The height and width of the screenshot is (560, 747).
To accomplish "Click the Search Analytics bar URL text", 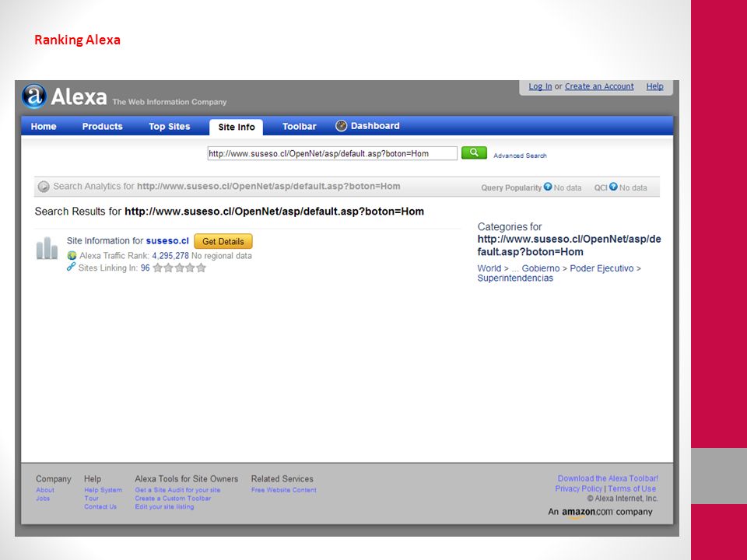I will tap(268, 186).
